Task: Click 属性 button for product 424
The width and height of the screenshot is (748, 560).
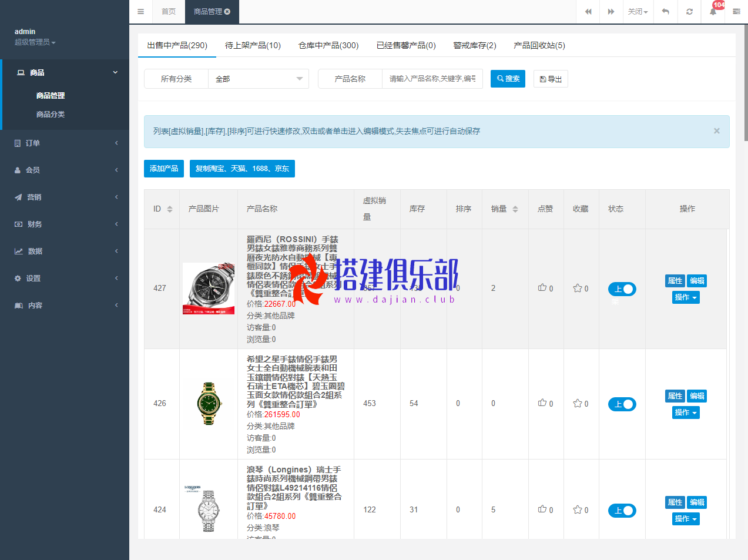Action: [675, 502]
